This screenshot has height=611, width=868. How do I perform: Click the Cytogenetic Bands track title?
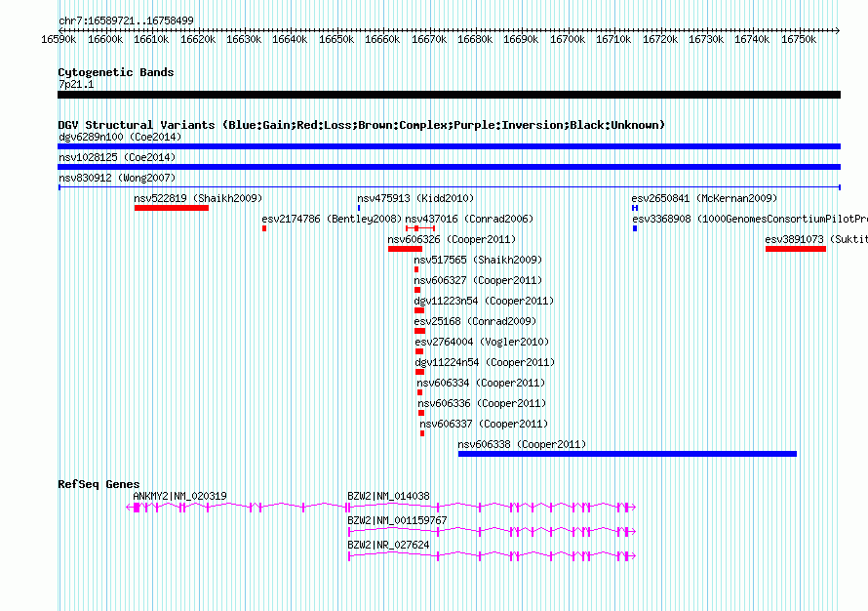click(x=116, y=72)
